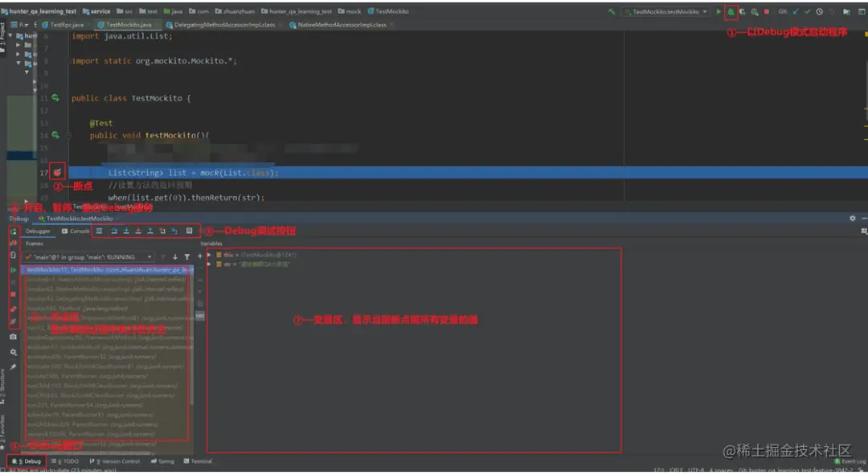Start the program in Debug mode (bug icon)
The height and width of the screenshot is (475, 868).
click(731, 11)
